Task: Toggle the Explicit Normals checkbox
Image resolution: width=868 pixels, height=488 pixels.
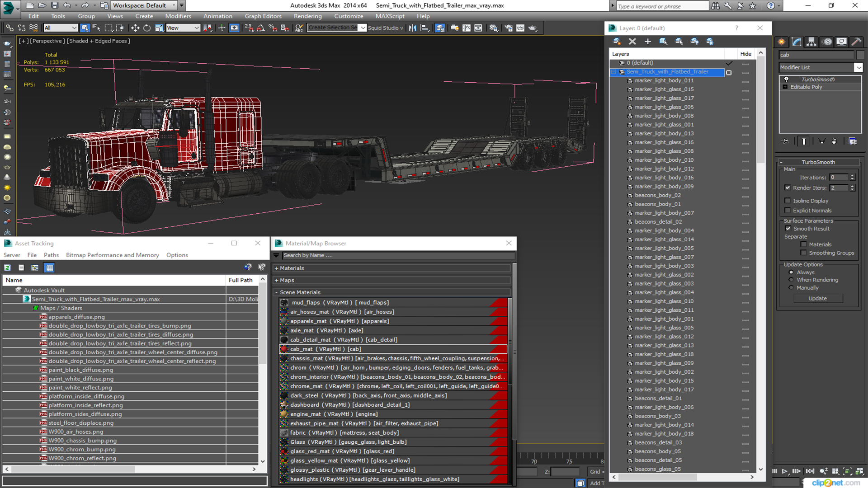Action: 788,211
